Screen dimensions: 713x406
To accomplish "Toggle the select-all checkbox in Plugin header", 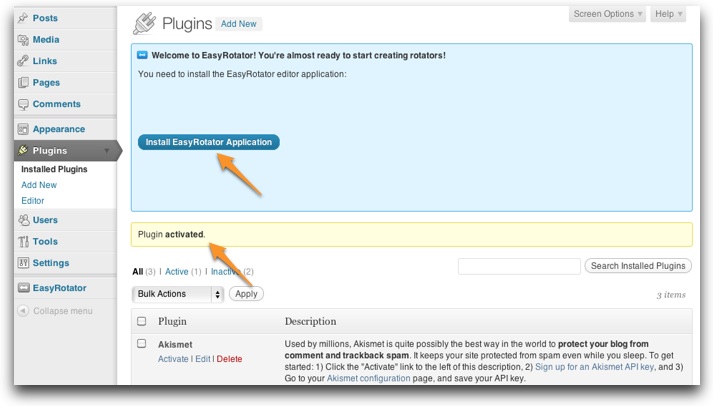I will (141, 321).
